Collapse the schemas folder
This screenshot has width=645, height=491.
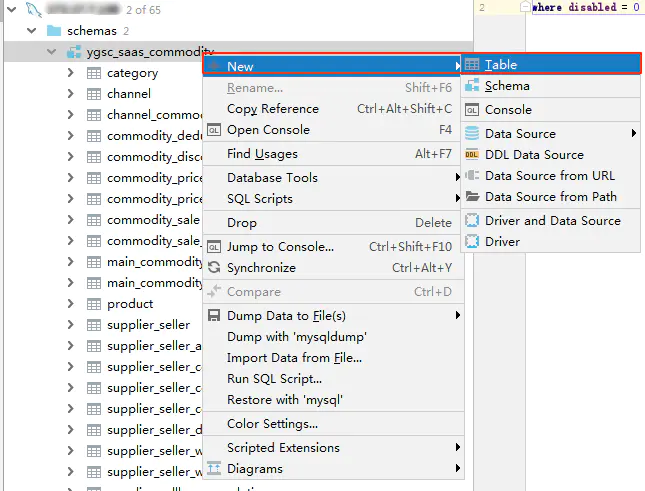[31, 30]
